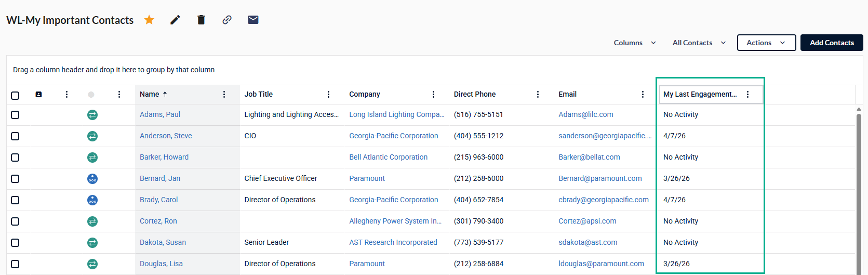This screenshot has height=275, width=868.
Task: Toggle the favorite star for this list
Action: (149, 20)
